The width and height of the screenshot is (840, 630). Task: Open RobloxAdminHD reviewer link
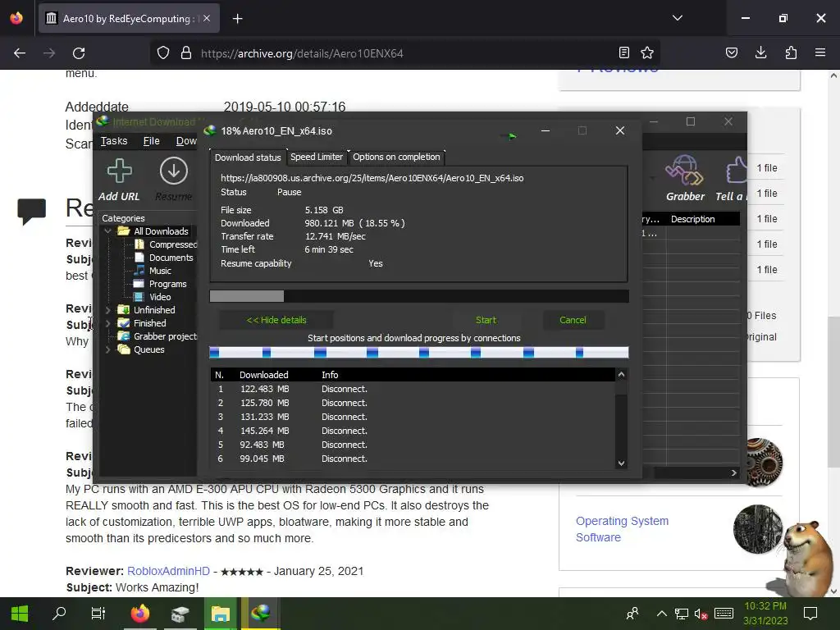168,571
